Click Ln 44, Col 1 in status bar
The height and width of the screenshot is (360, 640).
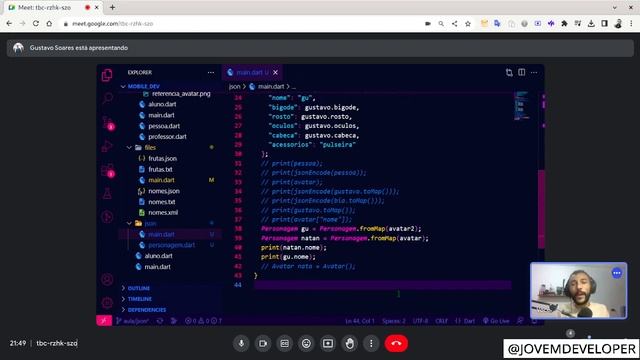[x=359, y=321]
